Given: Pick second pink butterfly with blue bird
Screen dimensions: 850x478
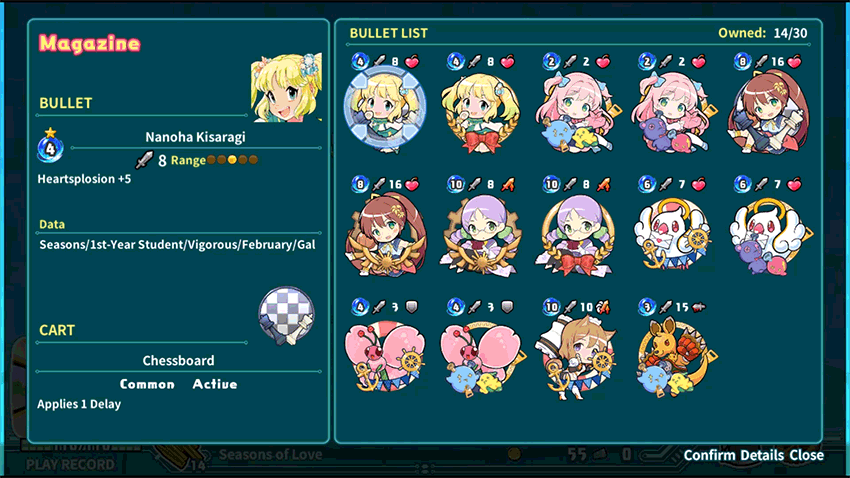Looking at the screenshot, I should 482,357.
